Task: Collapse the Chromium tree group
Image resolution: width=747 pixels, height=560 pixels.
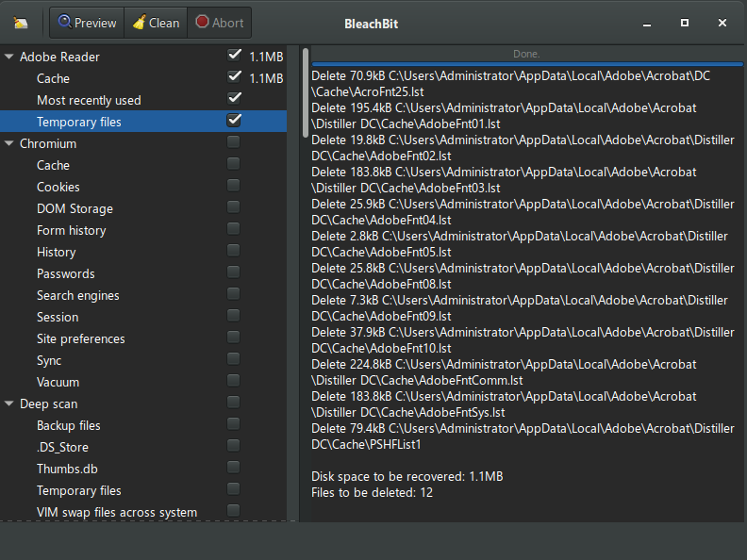Action: pyautogui.click(x=9, y=143)
